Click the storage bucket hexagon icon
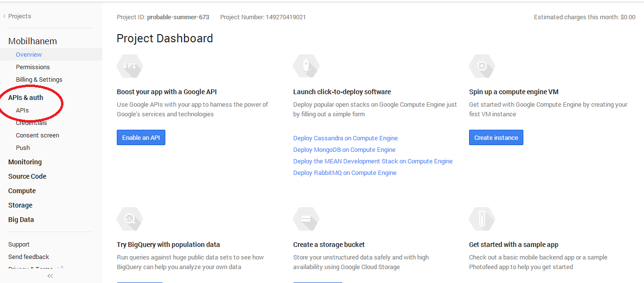Viewport: 644px width, 283px height. 306,219
